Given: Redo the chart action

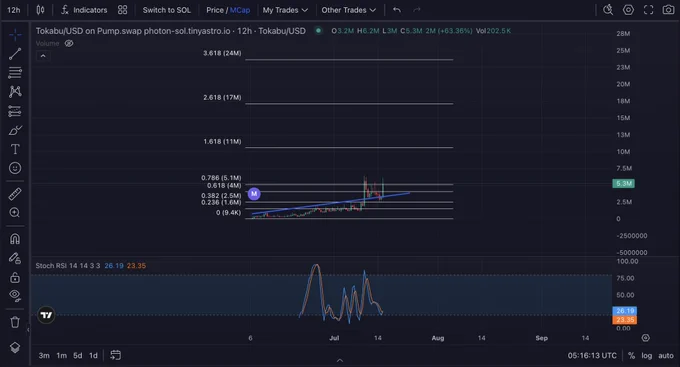Looking at the screenshot, I should [x=417, y=10].
